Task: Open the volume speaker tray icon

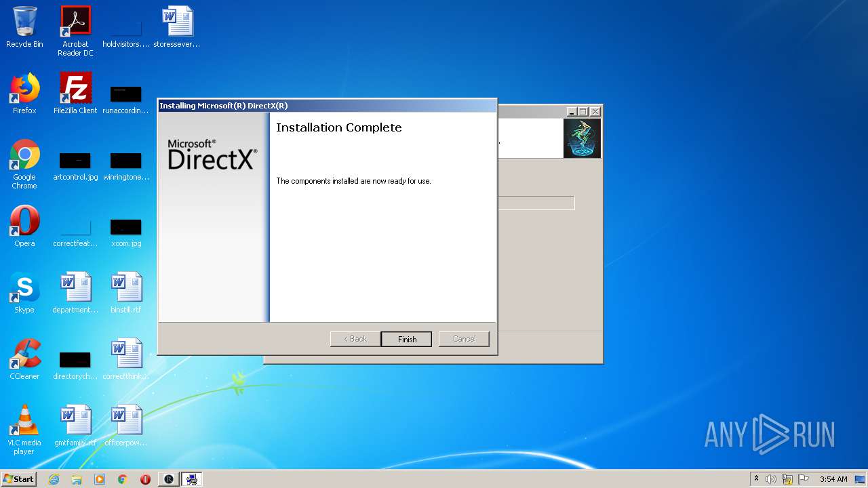Action: point(771,479)
